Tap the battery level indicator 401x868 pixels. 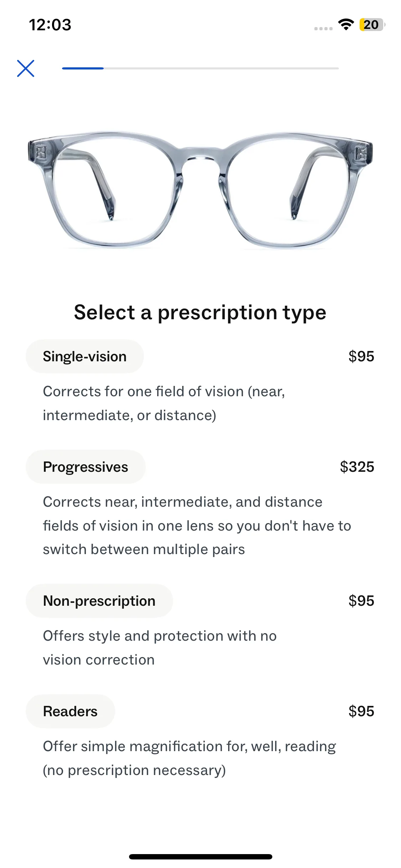[x=371, y=25]
